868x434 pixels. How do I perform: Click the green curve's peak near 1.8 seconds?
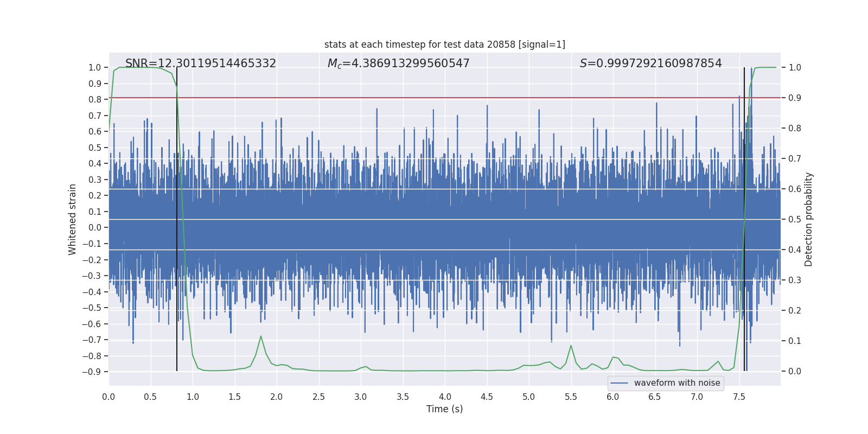(261, 336)
